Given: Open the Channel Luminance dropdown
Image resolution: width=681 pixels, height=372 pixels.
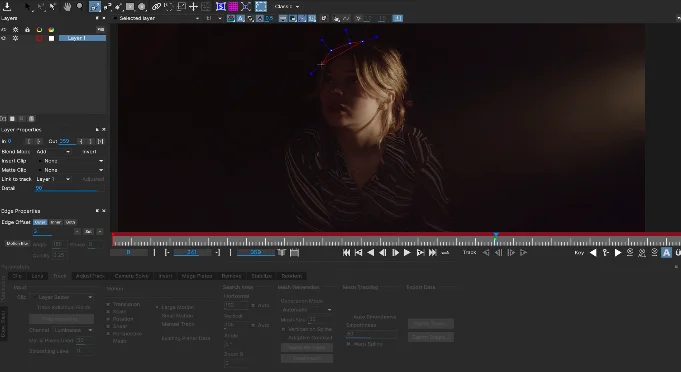Looking at the screenshot, I should (x=73, y=330).
